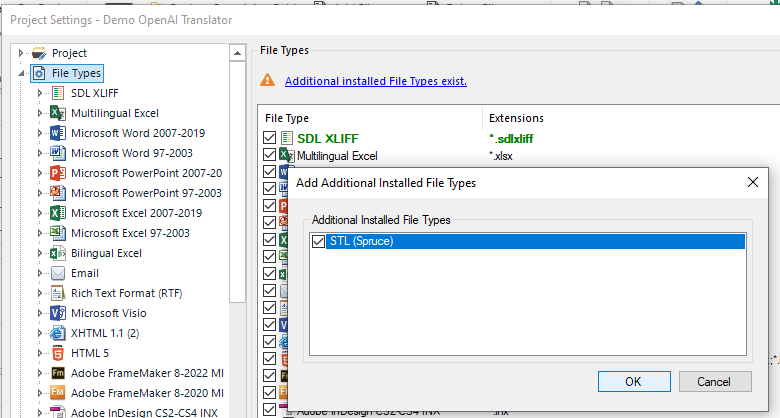
Task: Click the Bilingual Excel icon in tree
Action: pyautogui.click(x=58, y=253)
